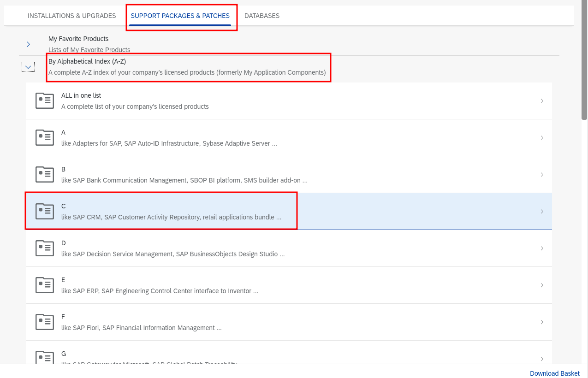Switch to Installations & Upgrades tab

(x=71, y=16)
